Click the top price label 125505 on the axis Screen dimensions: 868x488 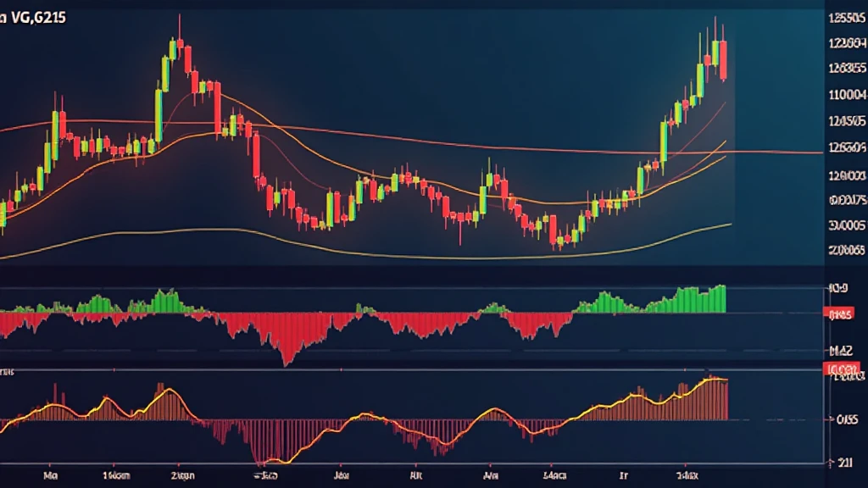coord(843,18)
